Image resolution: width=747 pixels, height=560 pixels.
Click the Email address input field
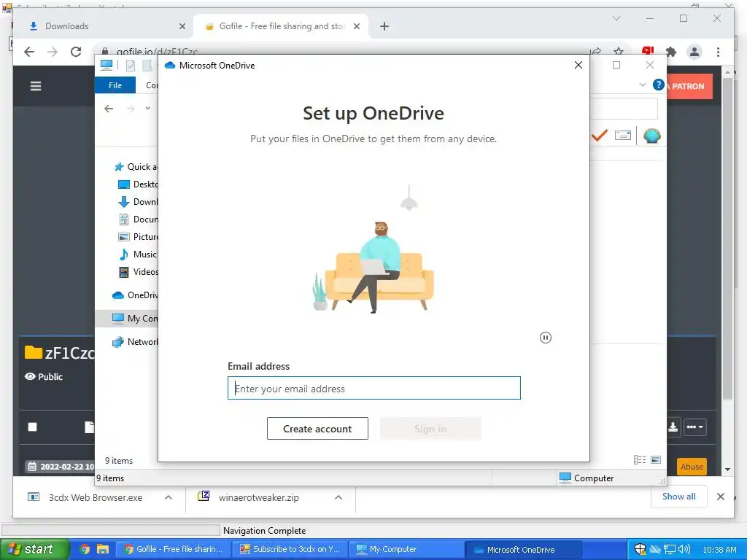(x=374, y=388)
